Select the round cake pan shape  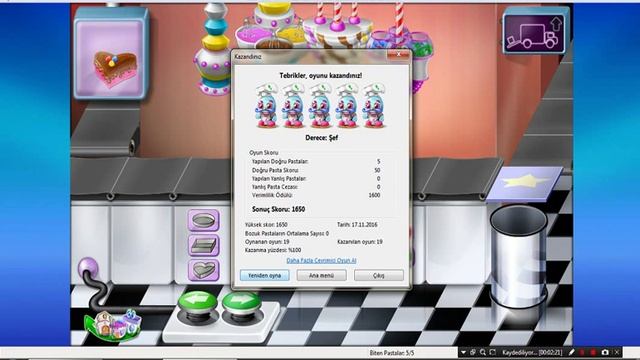pos(203,220)
